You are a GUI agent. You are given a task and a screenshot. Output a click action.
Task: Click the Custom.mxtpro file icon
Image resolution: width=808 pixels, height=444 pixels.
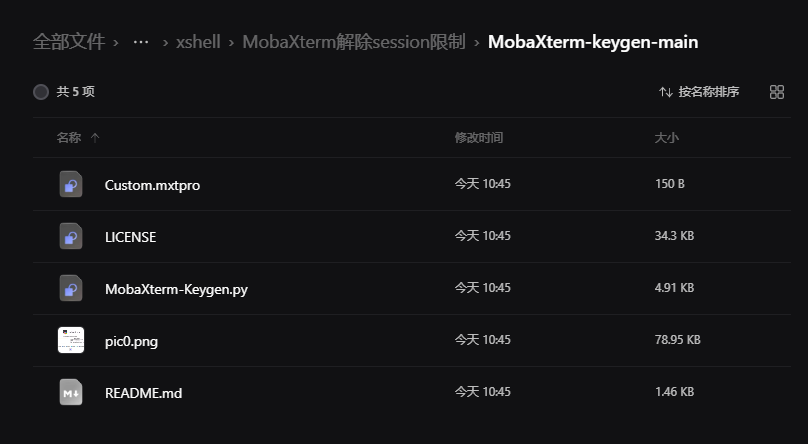(70, 184)
